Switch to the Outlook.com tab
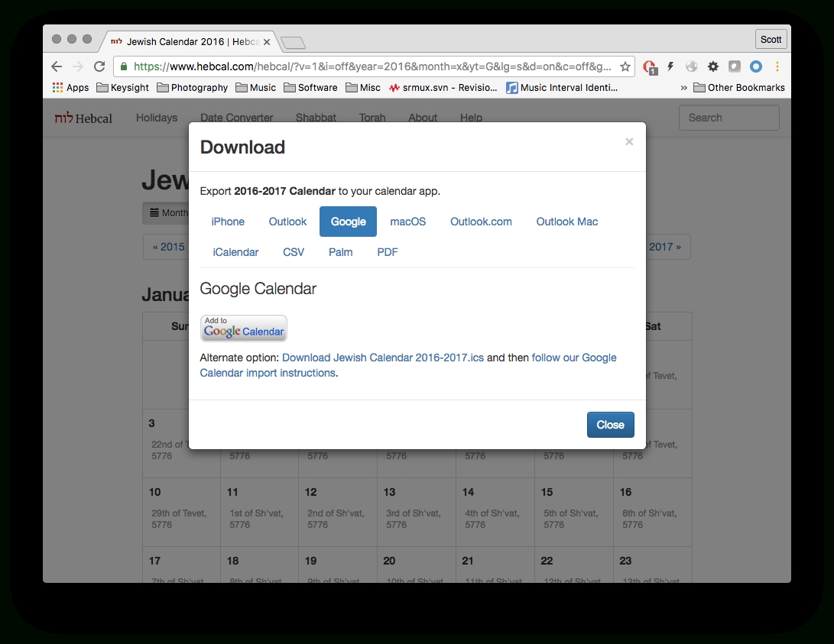 (x=481, y=222)
